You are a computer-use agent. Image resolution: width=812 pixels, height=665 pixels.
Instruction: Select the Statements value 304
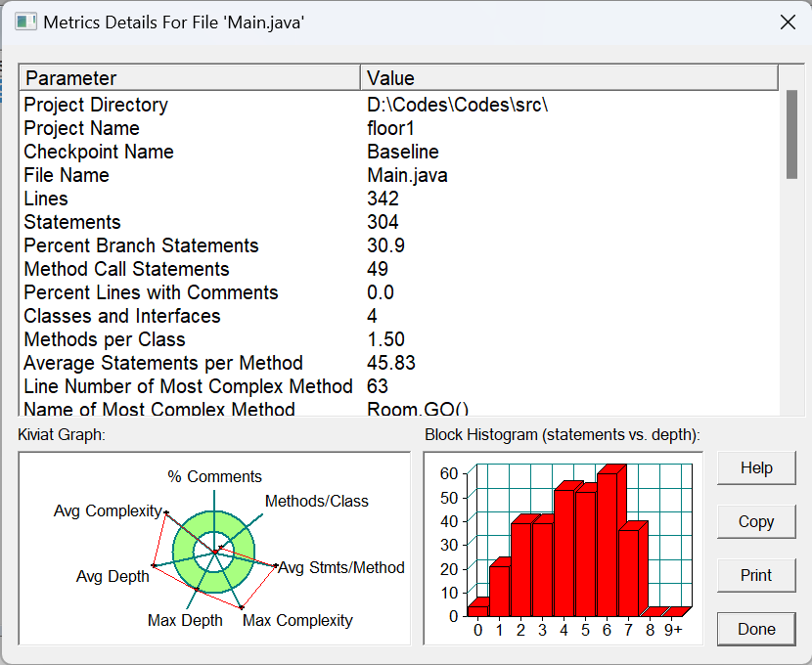pos(383,222)
